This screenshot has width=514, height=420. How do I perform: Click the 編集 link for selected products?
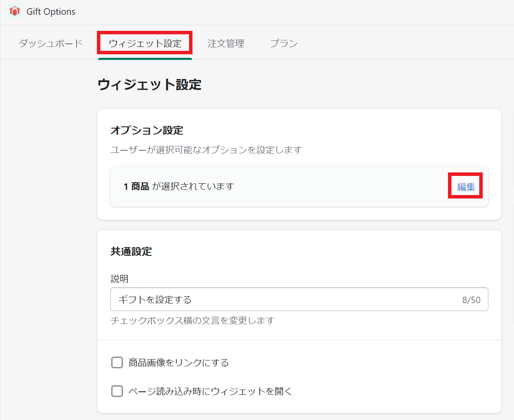click(x=466, y=187)
